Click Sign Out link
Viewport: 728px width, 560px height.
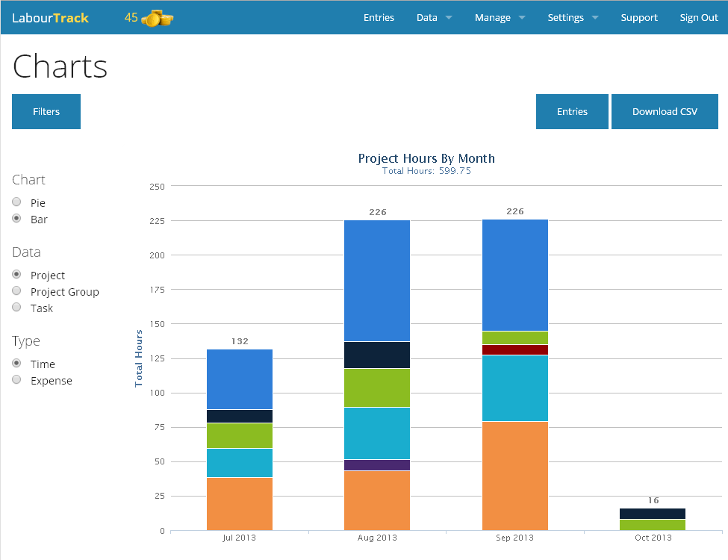click(698, 18)
